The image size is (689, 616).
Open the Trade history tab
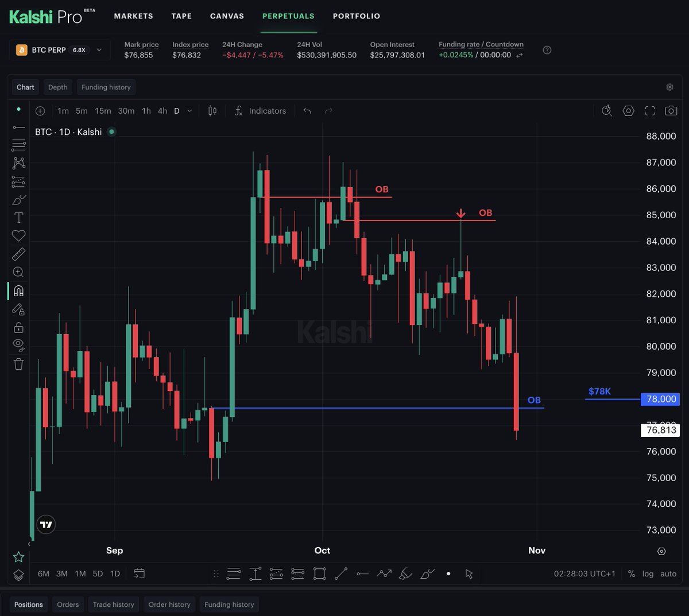click(114, 605)
